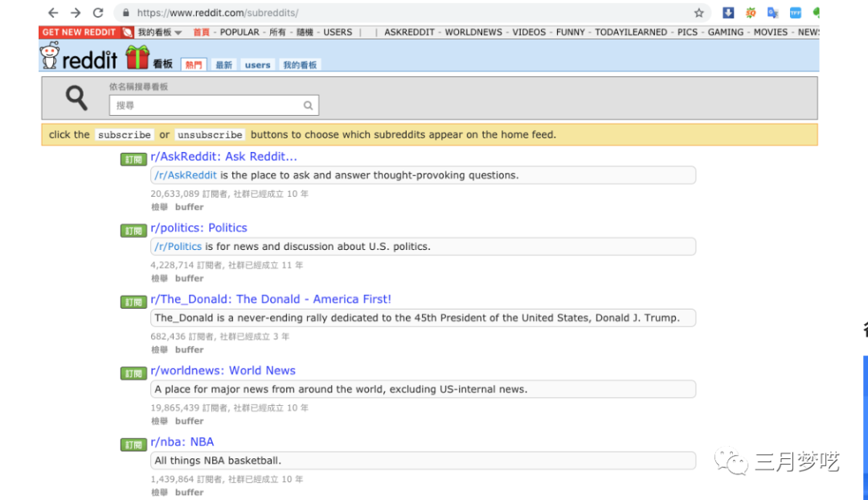Expand the 我的看板 dropdown in top bar
The image size is (868, 500).
159,32
